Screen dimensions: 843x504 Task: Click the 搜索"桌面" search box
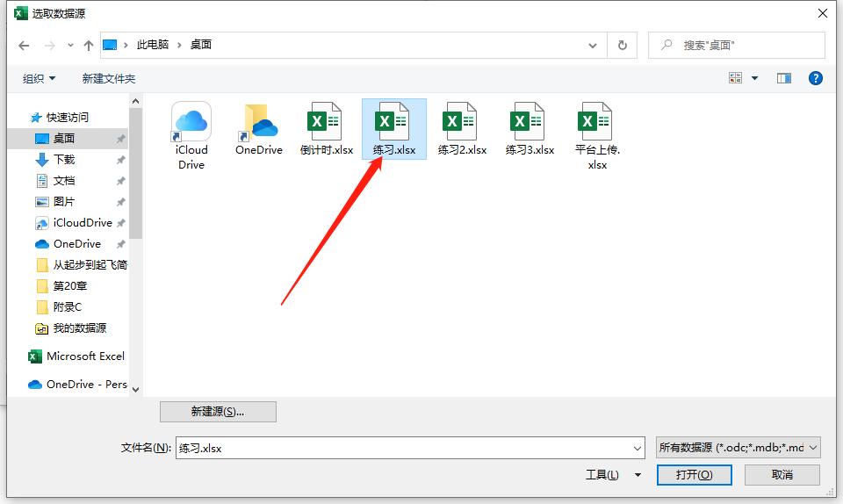pos(737,45)
